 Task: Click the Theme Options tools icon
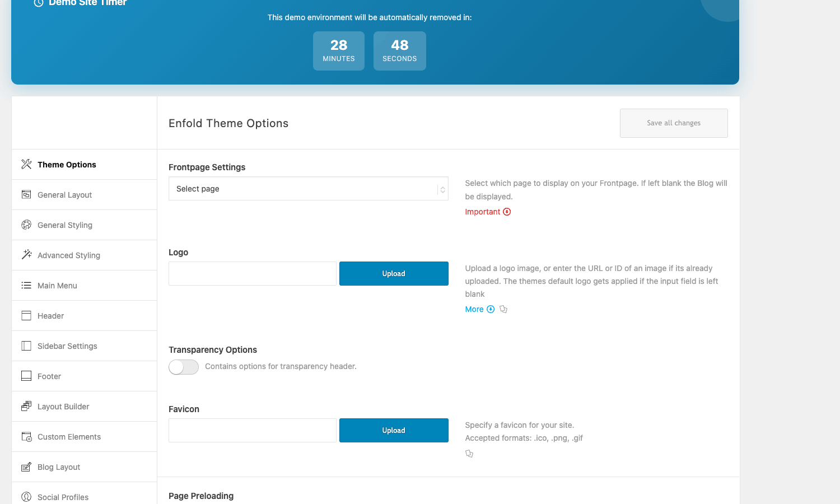pos(26,164)
